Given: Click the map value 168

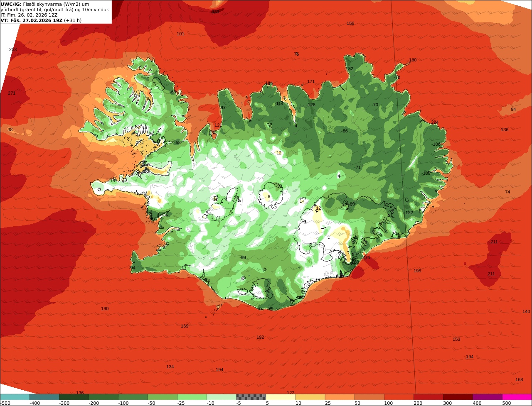Looking at the screenshot, I should click(x=519, y=379).
